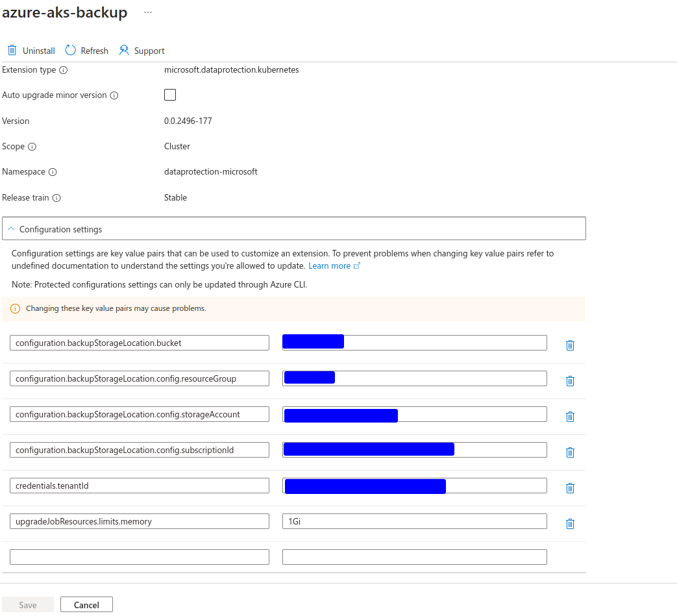Click the config.storageAccount key field
This screenshot has width=677, height=616.
[x=140, y=414]
